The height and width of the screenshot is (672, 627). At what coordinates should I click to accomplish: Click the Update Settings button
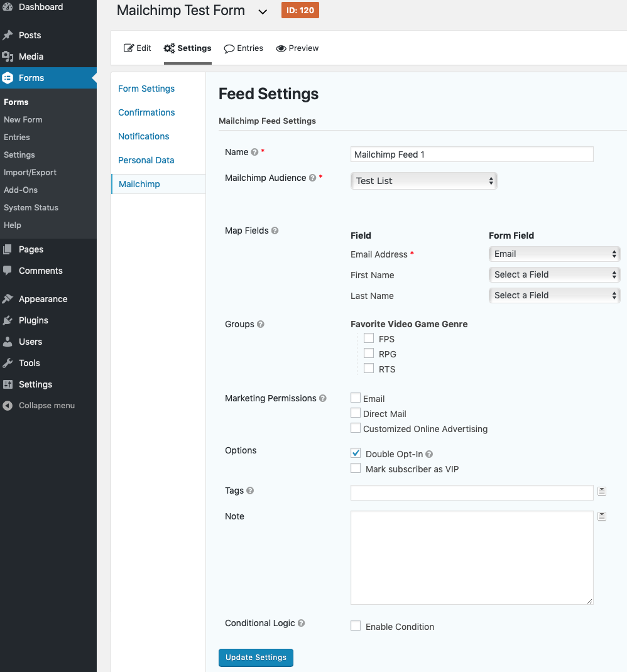coord(256,658)
